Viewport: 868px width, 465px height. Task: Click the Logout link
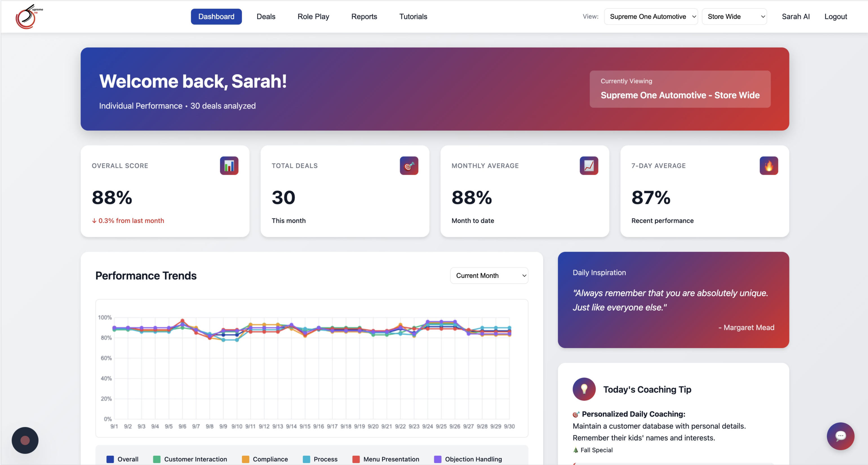click(836, 16)
